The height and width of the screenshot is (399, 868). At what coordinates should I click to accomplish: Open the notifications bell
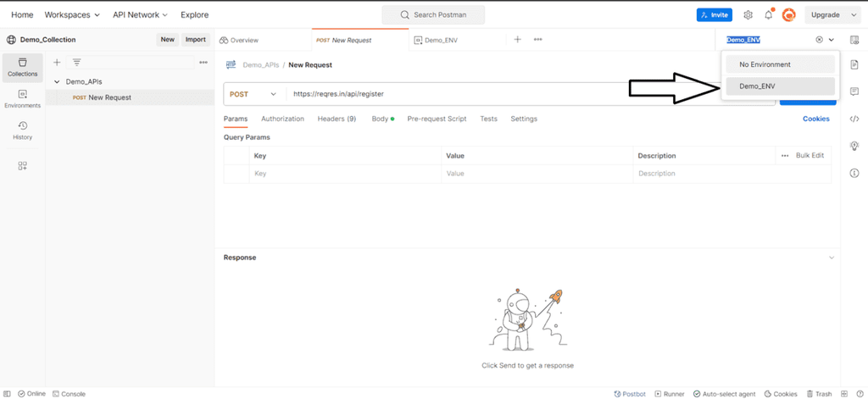point(768,15)
